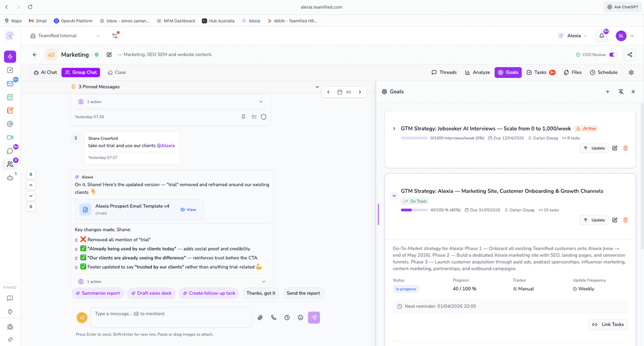Image resolution: width=644 pixels, height=346 pixels.
Task: Toggle the pin icon under the Alexia message
Action: coord(243,117)
